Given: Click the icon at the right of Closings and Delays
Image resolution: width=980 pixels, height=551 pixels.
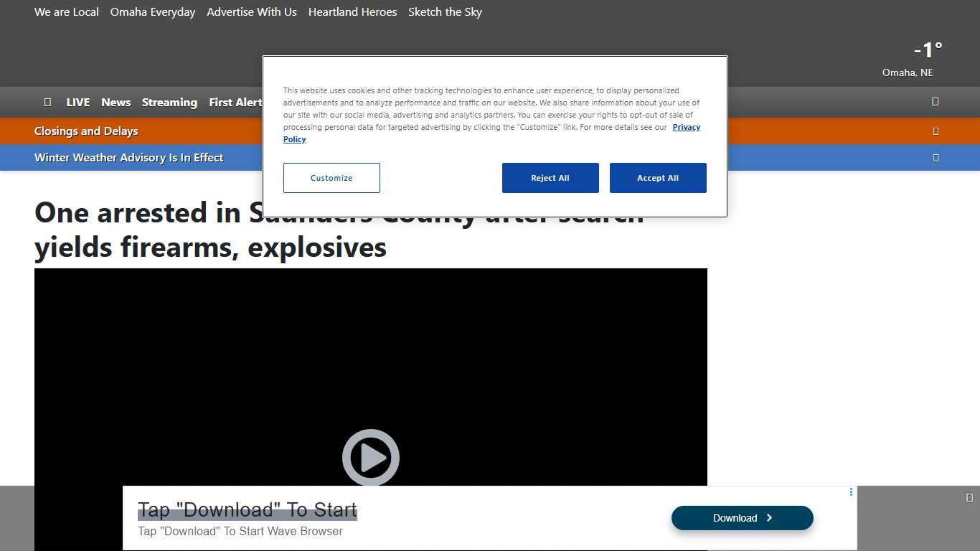Looking at the screenshot, I should pos(935,131).
